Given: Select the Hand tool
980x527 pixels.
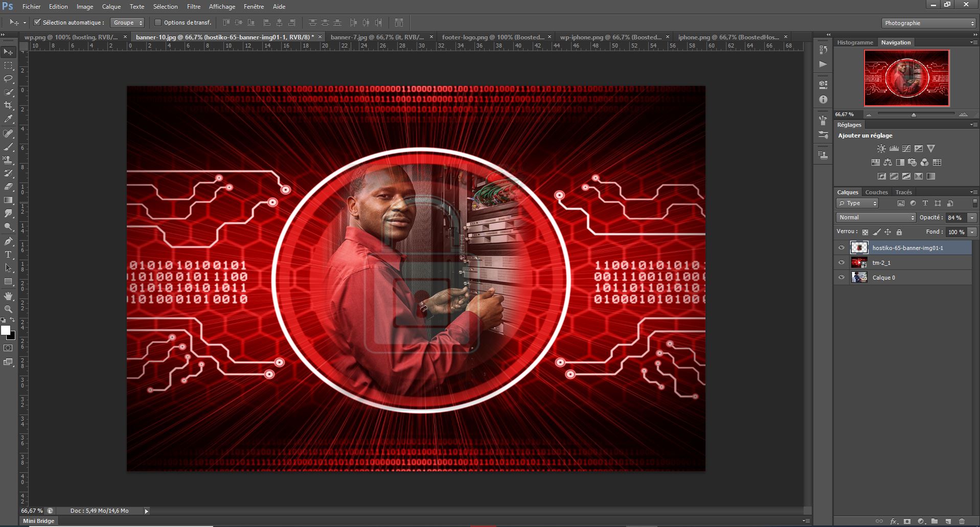Looking at the screenshot, I should coord(8,296).
